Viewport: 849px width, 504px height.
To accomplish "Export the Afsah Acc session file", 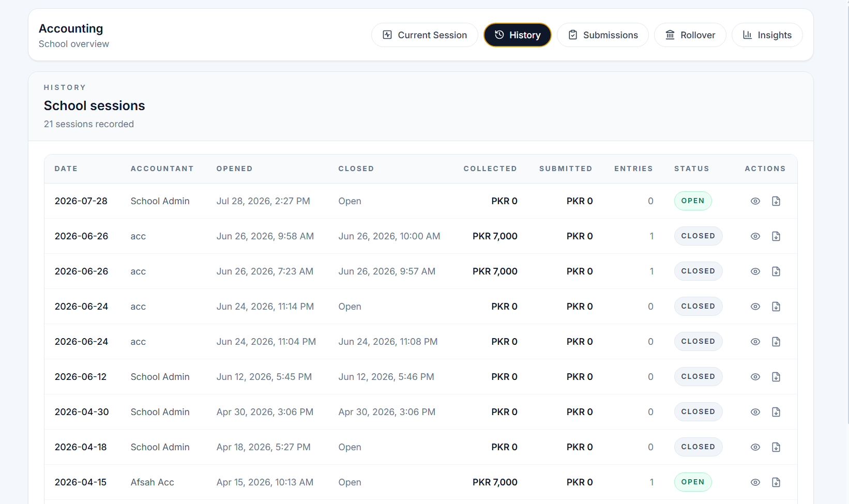I will point(776,482).
